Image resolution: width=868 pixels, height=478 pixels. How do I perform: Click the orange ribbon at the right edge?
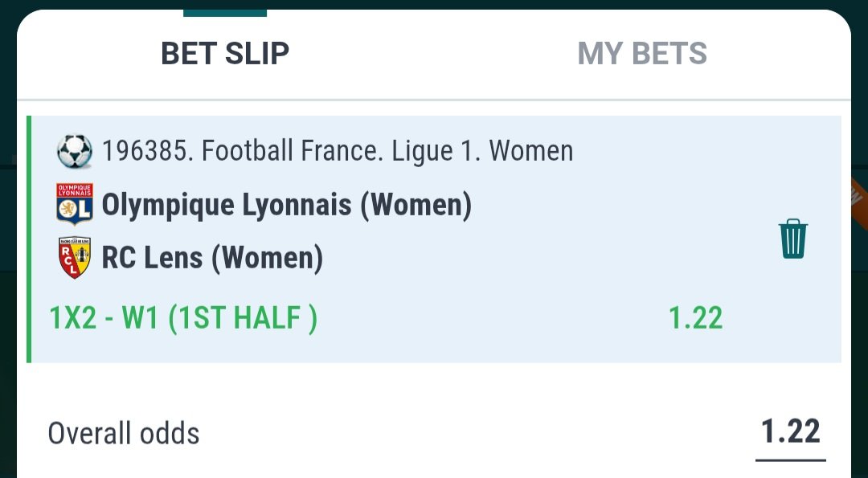[x=857, y=195]
